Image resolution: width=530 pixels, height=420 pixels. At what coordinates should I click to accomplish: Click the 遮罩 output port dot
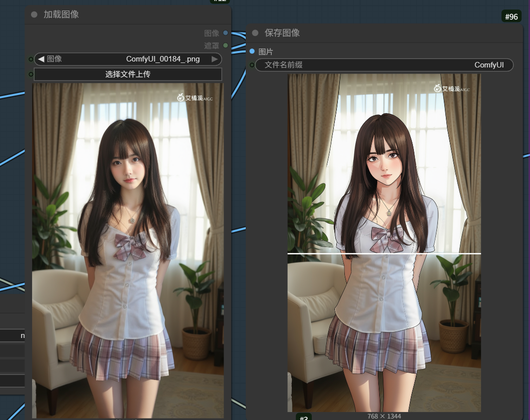226,45
